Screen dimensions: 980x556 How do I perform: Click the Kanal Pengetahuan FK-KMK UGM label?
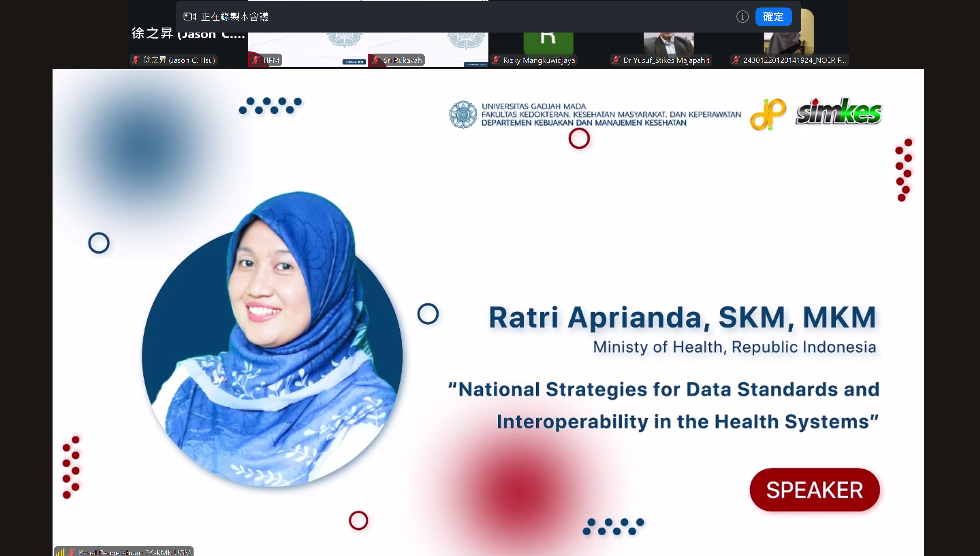click(134, 552)
